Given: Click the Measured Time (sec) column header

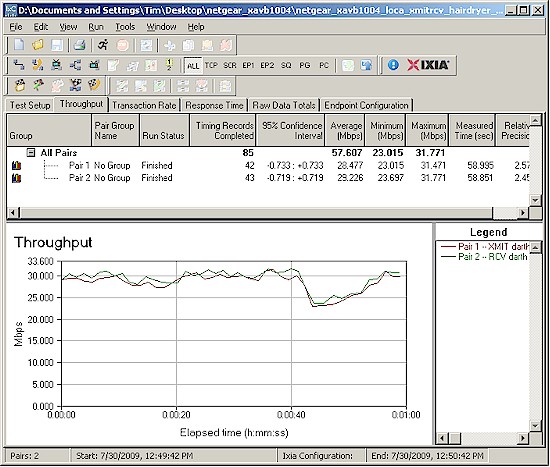Looking at the screenshot, I should point(472,130).
